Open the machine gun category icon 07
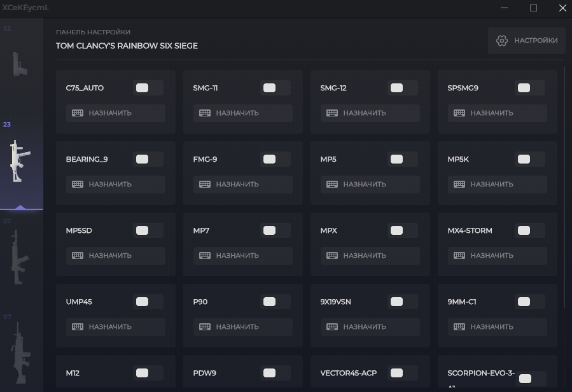Image resolution: width=572 pixels, height=392 pixels. tap(20, 353)
